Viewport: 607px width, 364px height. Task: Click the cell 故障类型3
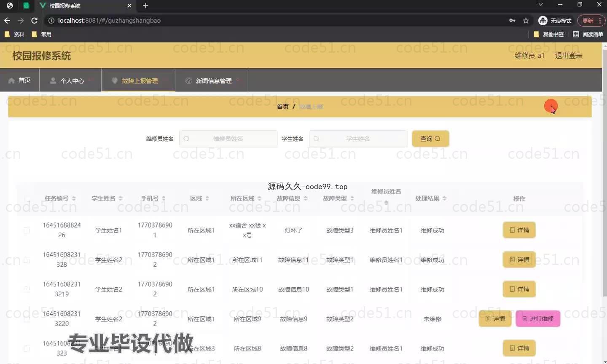coord(340,230)
